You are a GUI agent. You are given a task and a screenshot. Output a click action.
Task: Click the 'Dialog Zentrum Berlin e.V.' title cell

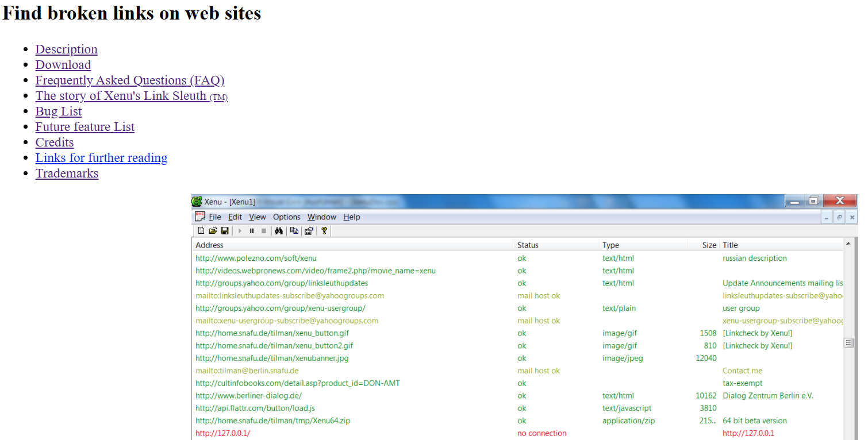coord(768,396)
